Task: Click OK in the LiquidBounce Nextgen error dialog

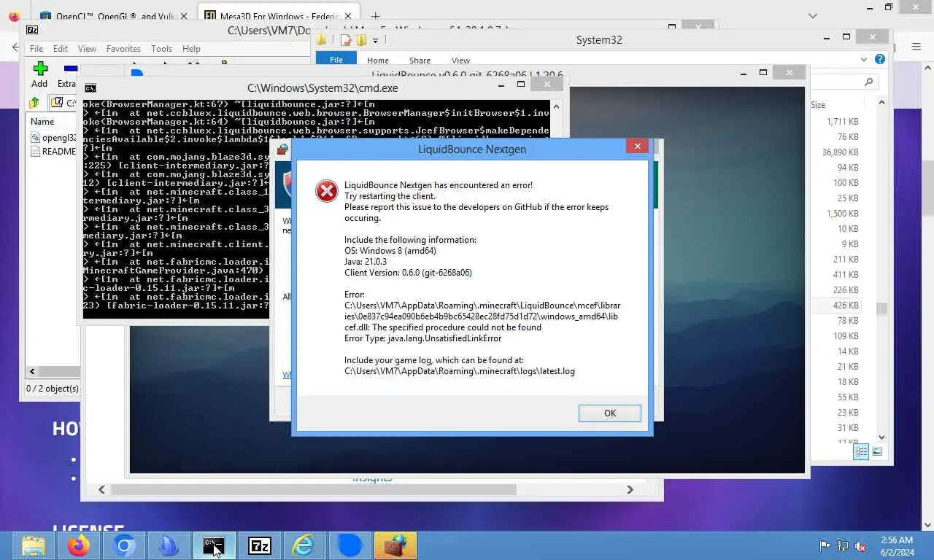Action: tap(609, 413)
